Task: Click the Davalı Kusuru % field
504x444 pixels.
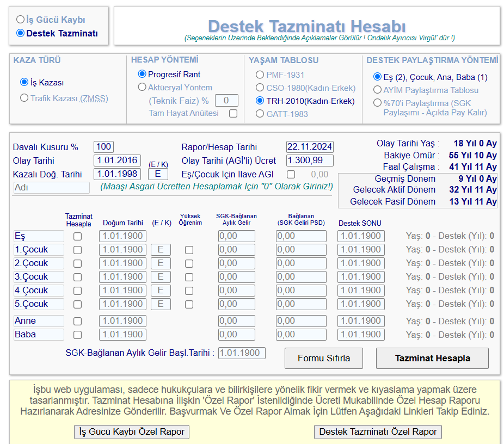Action: tap(103, 147)
